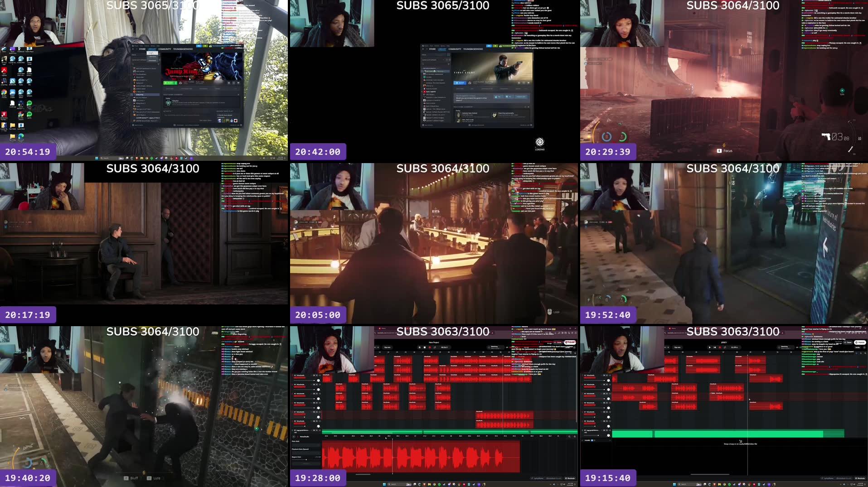Click Shortcuts button at 19:28:00 frame DAW bottom right

tap(570, 478)
